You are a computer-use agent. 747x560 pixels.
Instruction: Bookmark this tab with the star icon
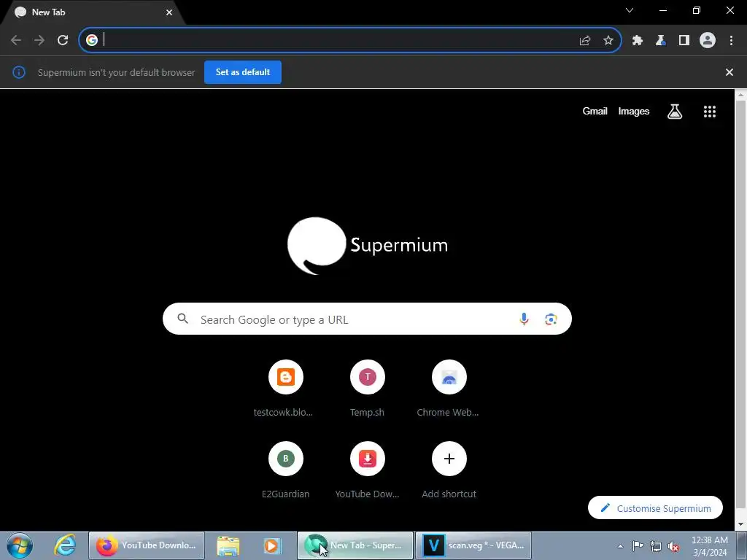pos(608,41)
